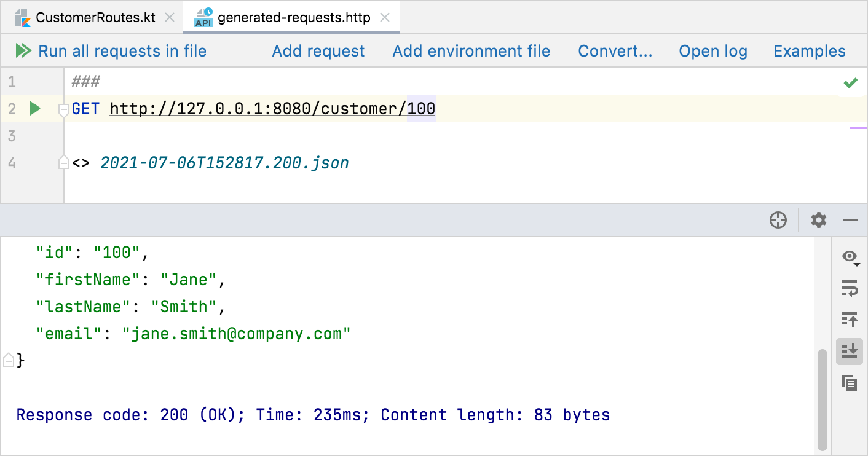Click the response panel vertical scrollbar

point(822,399)
